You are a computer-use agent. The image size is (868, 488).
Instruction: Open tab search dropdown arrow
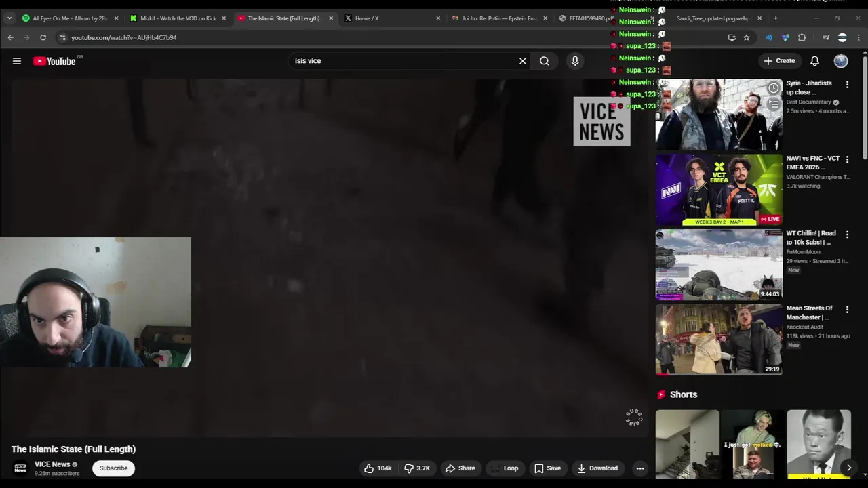coord(9,18)
